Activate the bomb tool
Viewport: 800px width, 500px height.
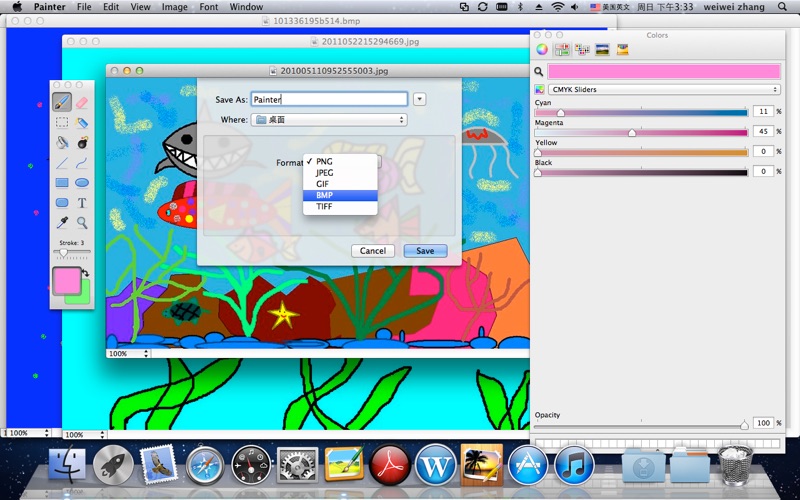click(82, 142)
